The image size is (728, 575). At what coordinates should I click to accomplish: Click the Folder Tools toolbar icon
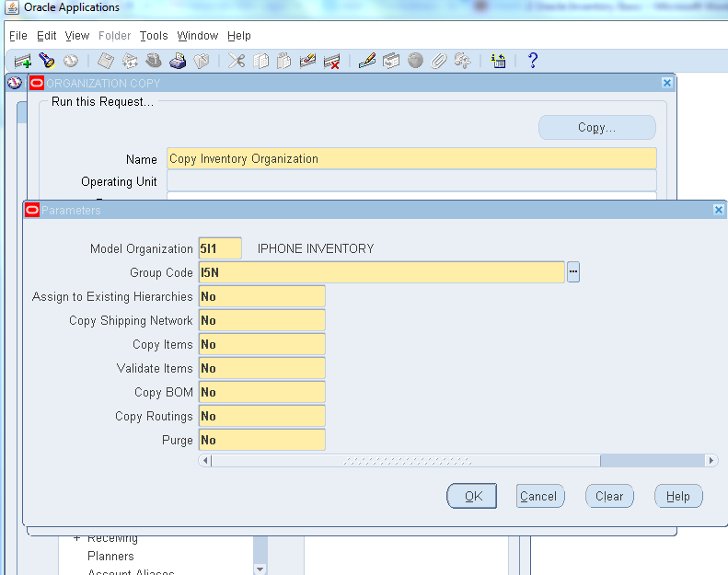click(462, 61)
